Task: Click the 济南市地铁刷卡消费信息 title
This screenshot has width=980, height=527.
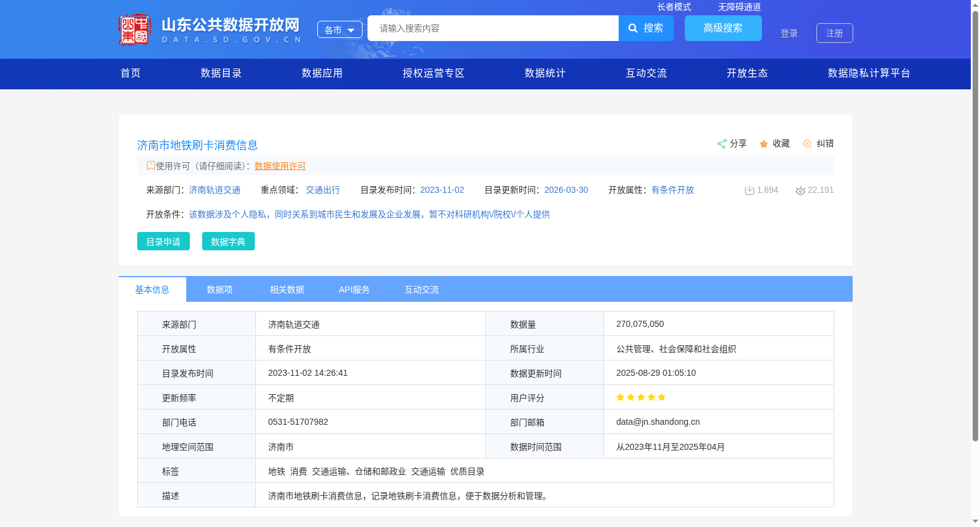Action: (x=197, y=145)
